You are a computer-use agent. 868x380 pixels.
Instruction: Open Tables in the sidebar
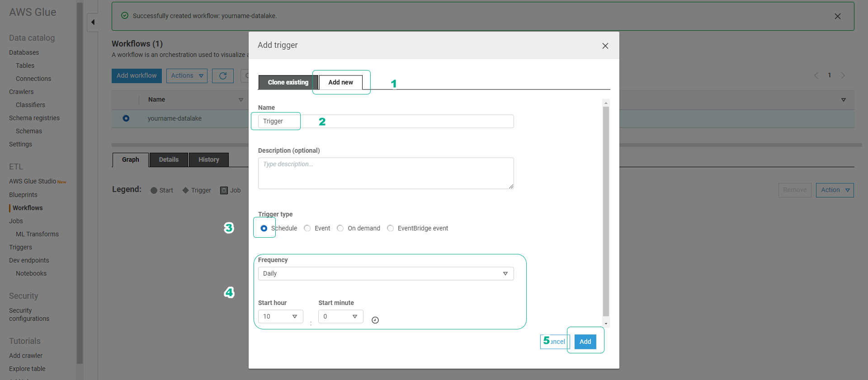[25, 66]
